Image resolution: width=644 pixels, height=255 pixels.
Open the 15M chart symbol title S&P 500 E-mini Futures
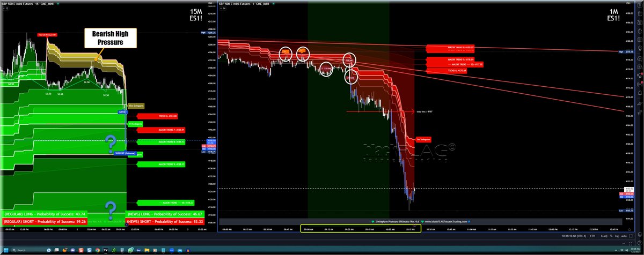(27, 4)
